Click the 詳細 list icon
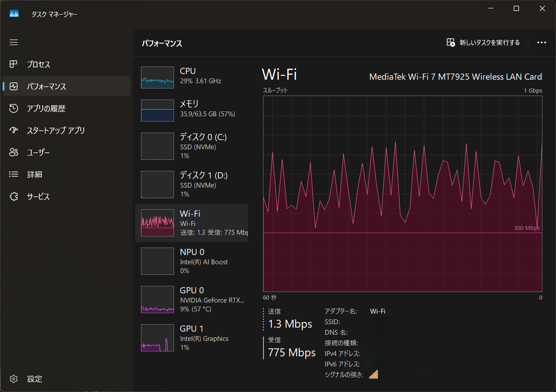This screenshot has width=556, height=392. 14,174
